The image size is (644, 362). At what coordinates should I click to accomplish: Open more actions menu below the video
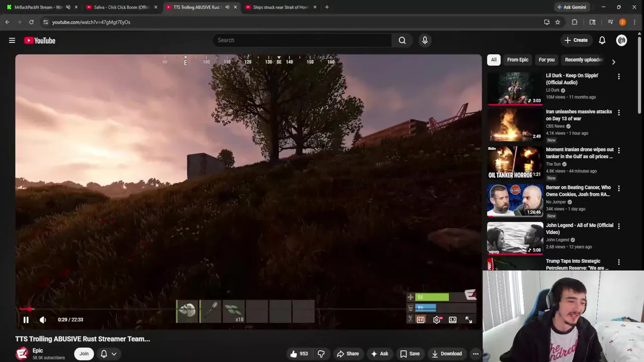475,354
